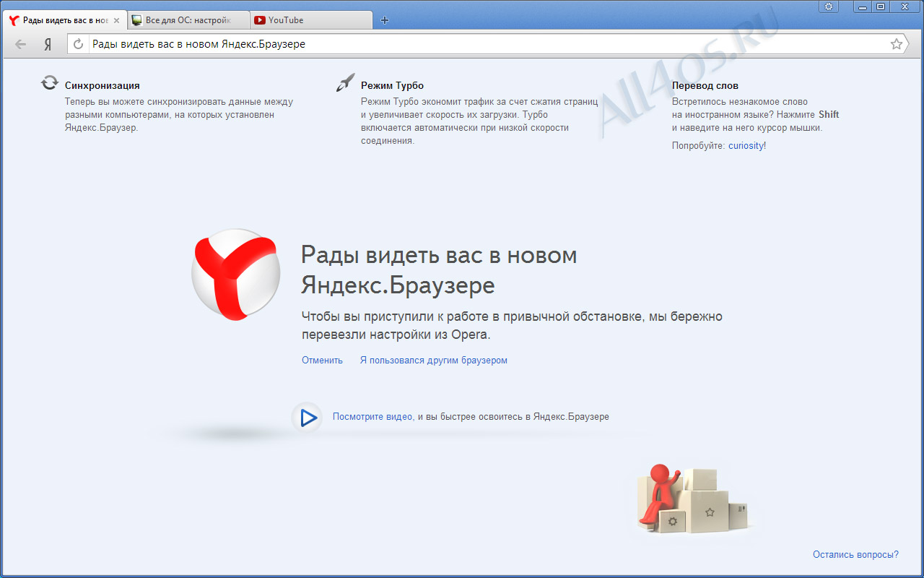
Task: Click the "Синхронизация" heading
Action: click(x=103, y=85)
